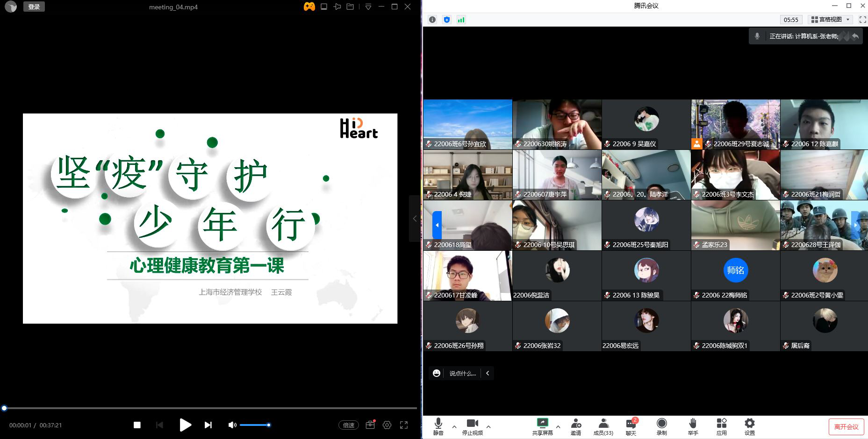Viewport: 868px width, 439px height.
Task: Start recording with the 录制 button
Action: 661,426
